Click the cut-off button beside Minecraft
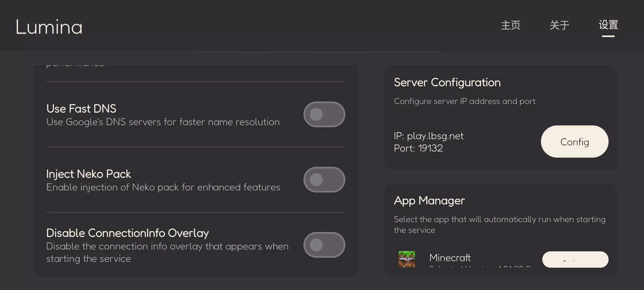The width and height of the screenshot is (644, 290). (x=575, y=259)
